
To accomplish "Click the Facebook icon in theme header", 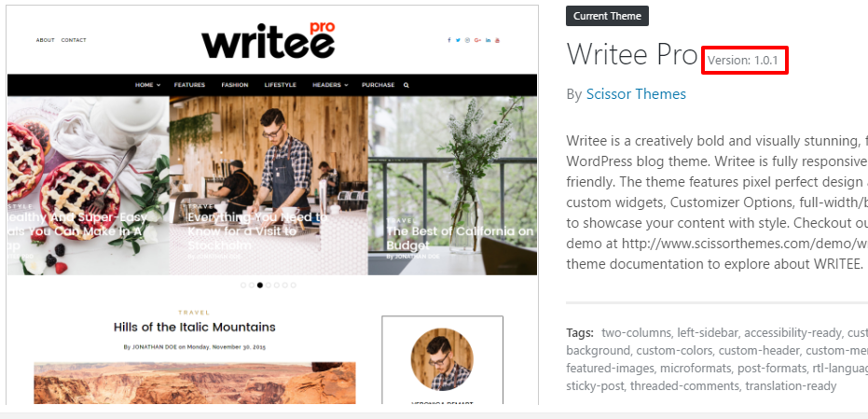I will pos(449,40).
